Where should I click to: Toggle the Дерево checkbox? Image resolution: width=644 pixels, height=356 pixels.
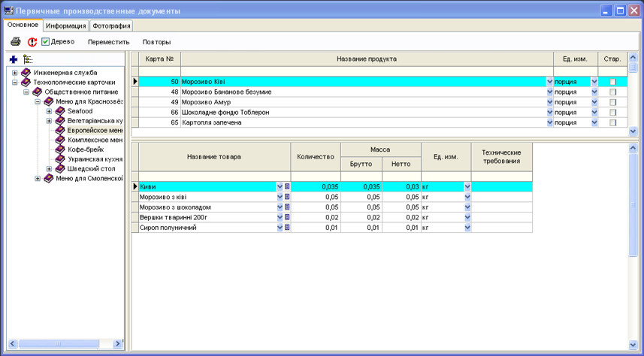click(46, 42)
